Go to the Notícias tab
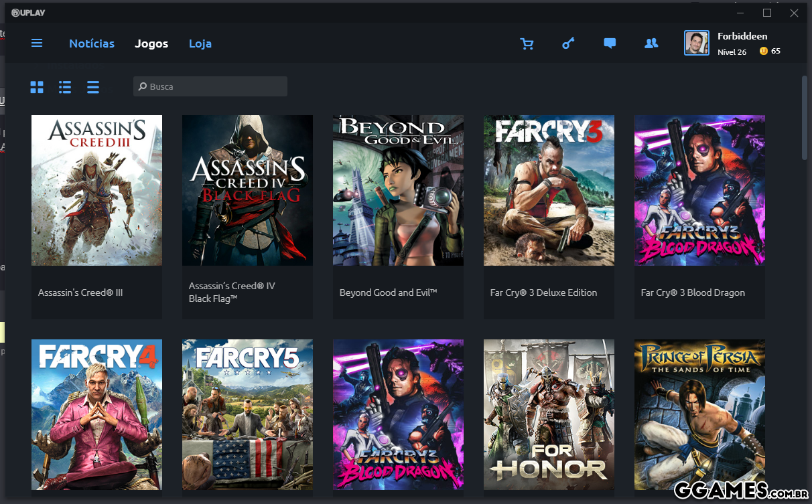 click(92, 44)
